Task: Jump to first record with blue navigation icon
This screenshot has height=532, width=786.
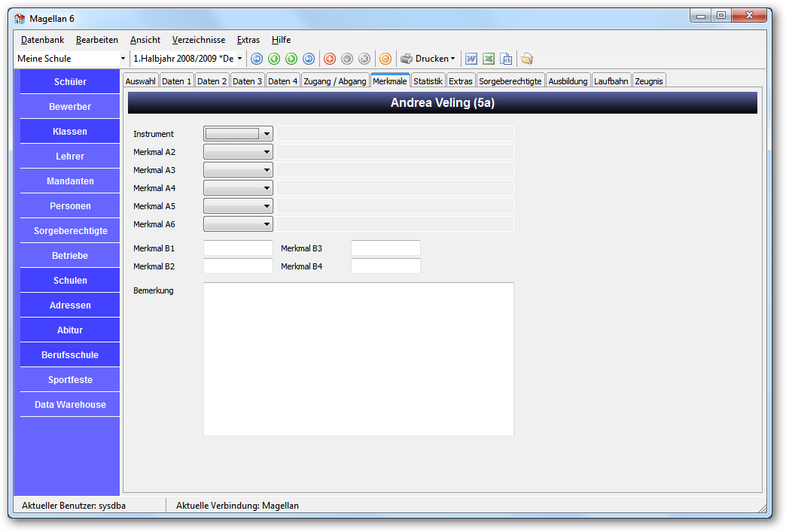Action: [257, 59]
